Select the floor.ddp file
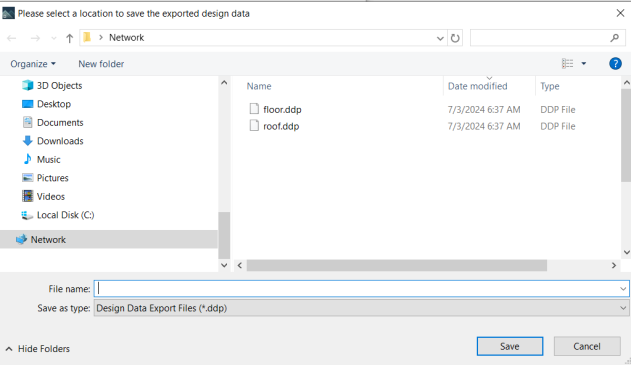 pyautogui.click(x=282, y=109)
